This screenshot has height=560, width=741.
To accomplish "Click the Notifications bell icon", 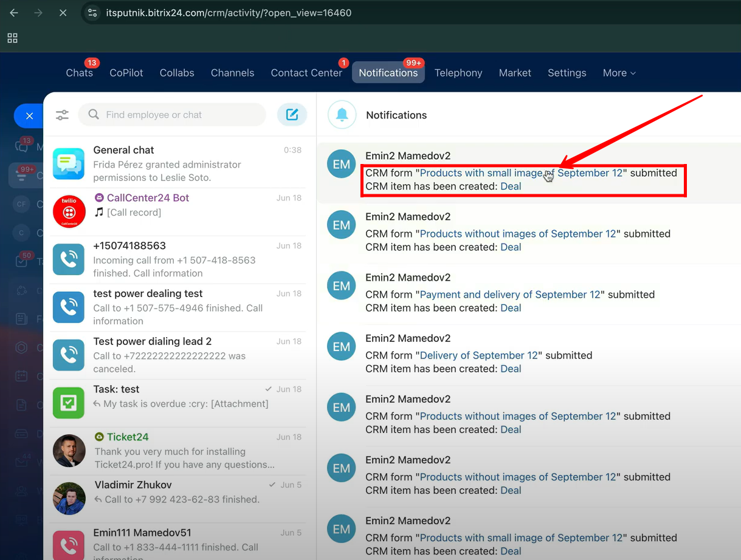I will pyautogui.click(x=342, y=115).
